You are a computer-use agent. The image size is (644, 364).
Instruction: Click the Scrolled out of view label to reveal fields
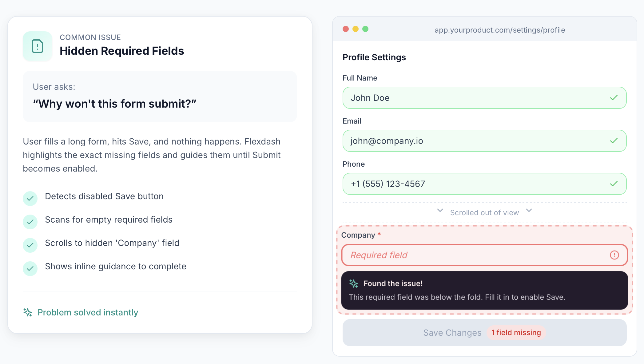point(484,212)
